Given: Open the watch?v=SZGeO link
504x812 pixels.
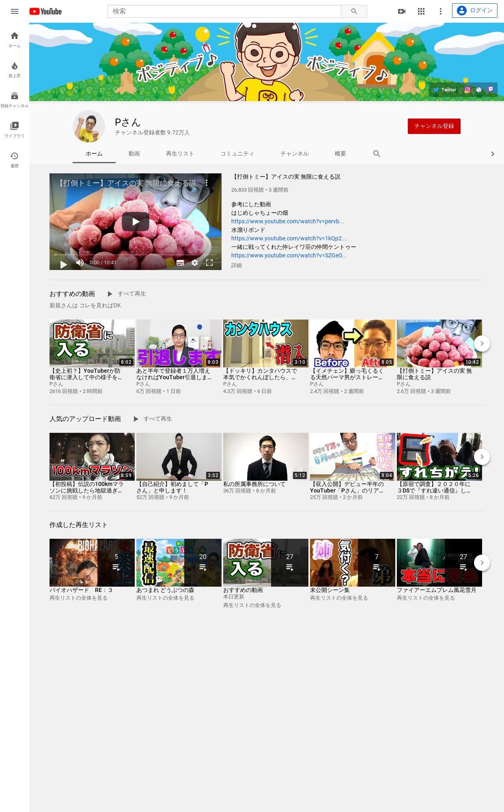Looking at the screenshot, I should click(289, 255).
